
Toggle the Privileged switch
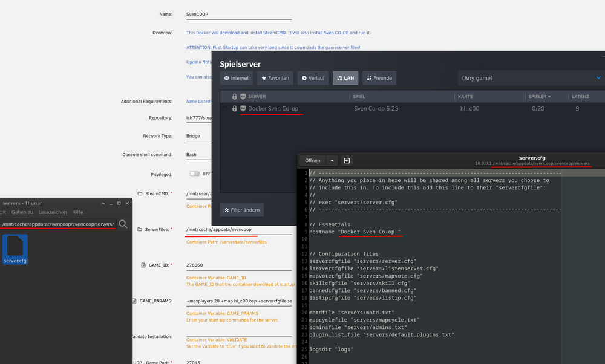point(195,174)
